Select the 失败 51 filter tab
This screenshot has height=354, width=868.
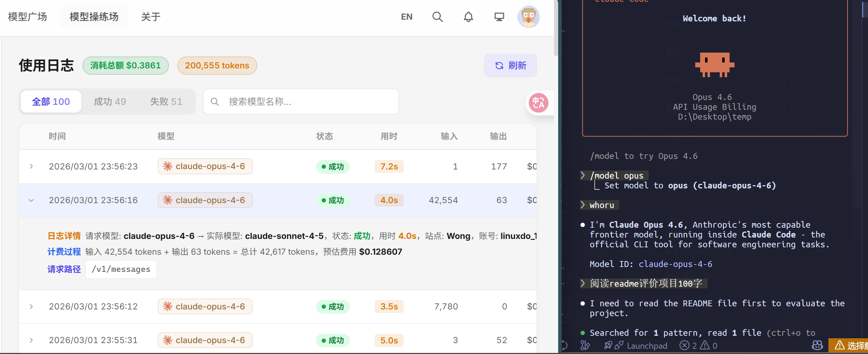pyautogui.click(x=166, y=102)
